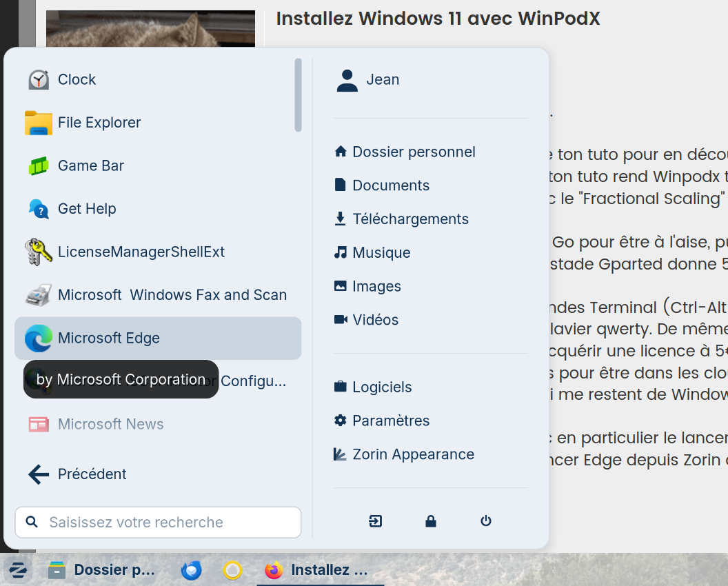The height and width of the screenshot is (586, 728).
Task: Click the app list scrollbar handle
Action: [298, 94]
